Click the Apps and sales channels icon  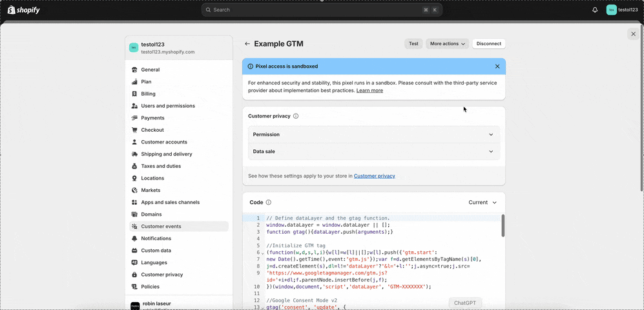[x=134, y=202]
